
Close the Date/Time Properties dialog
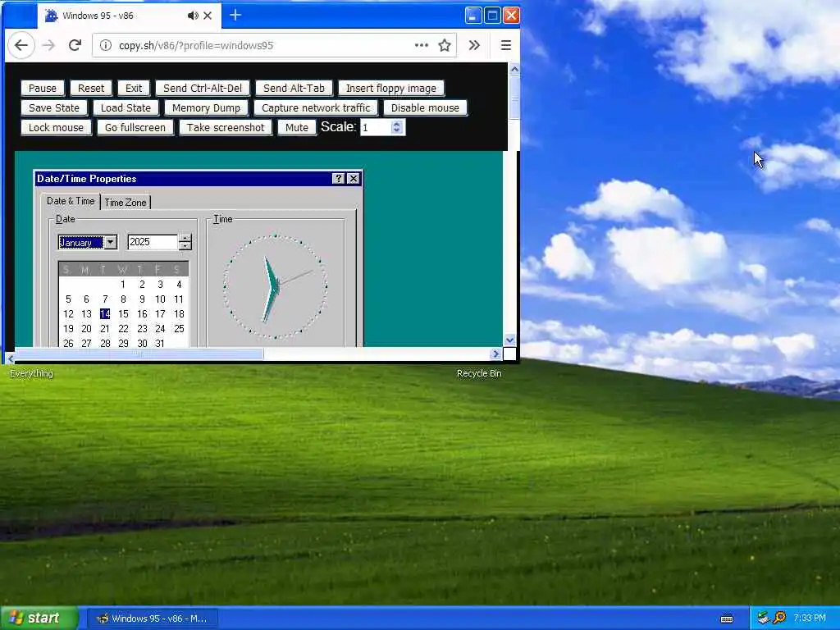(x=354, y=178)
